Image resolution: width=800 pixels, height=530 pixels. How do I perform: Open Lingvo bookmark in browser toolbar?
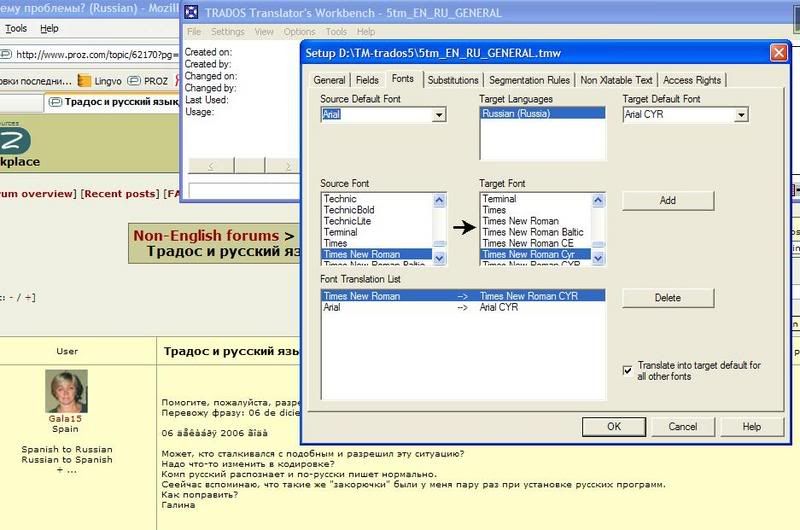[x=100, y=81]
